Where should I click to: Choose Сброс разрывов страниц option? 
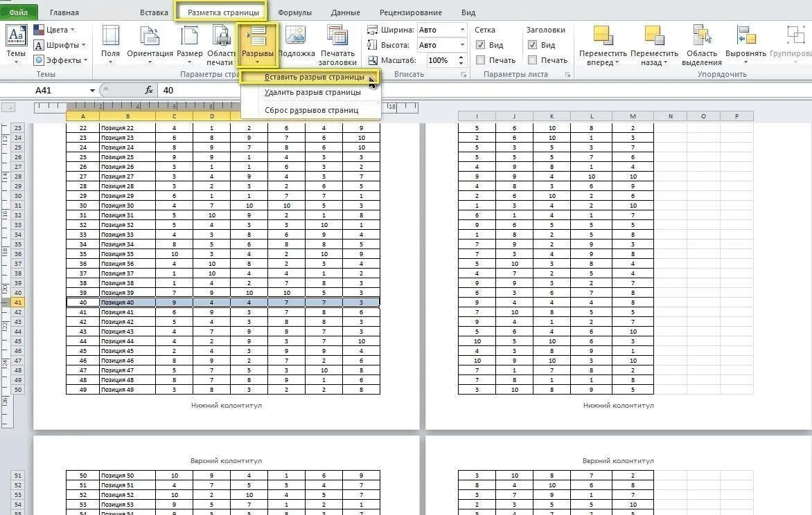[311, 110]
